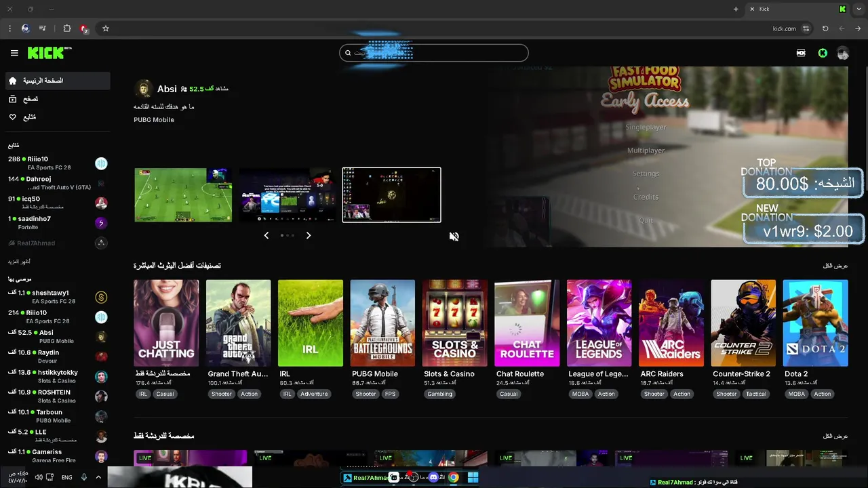
Task: Click the browser's right-pointing navigation arrow
Action: click(858, 28)
